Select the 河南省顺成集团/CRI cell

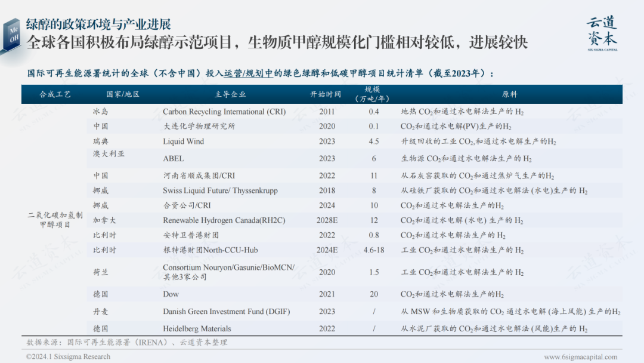pos(199,176)
